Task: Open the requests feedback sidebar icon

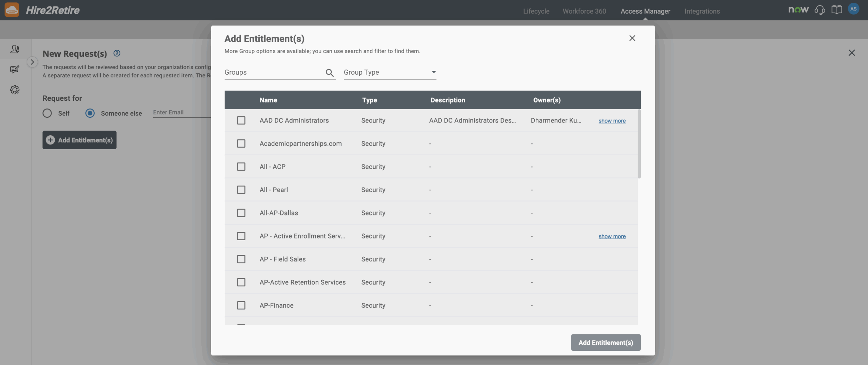Action: [x=15, y=70]
